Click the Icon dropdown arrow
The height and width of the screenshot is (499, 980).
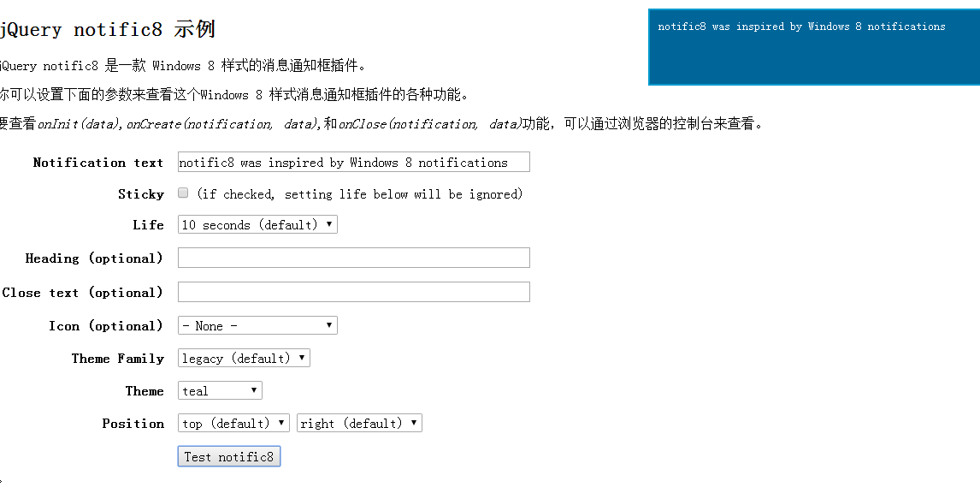[329, 325]
